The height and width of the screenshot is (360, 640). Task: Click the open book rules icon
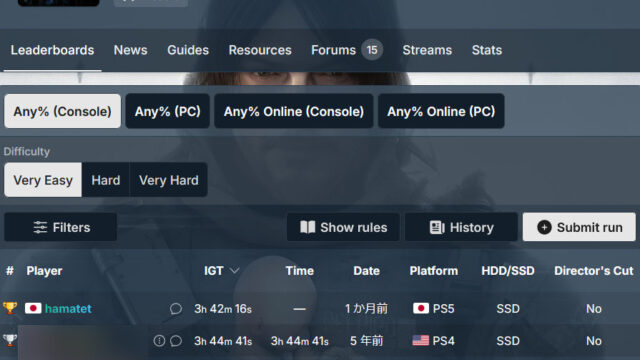(x=308, y=227)
